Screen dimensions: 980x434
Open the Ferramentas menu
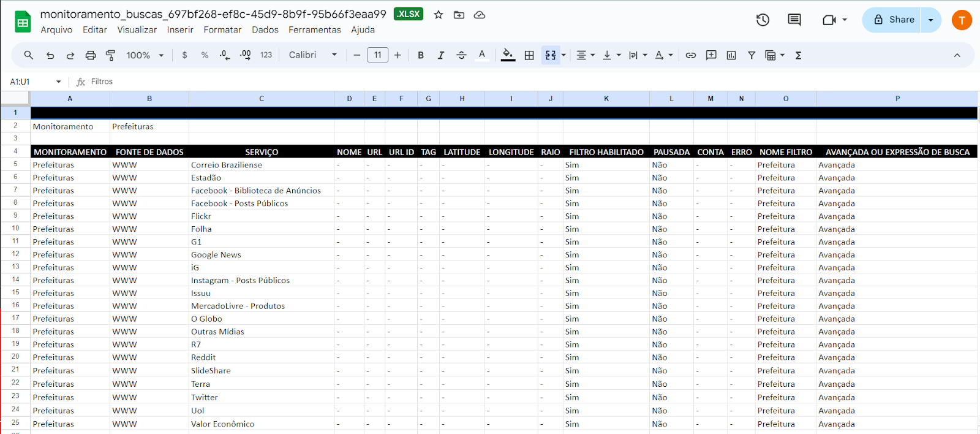[315, 29]
